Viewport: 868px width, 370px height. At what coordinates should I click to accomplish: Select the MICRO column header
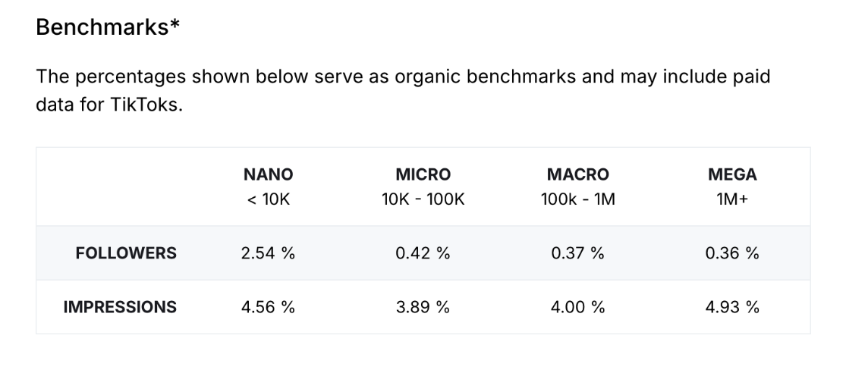[423, 174]
